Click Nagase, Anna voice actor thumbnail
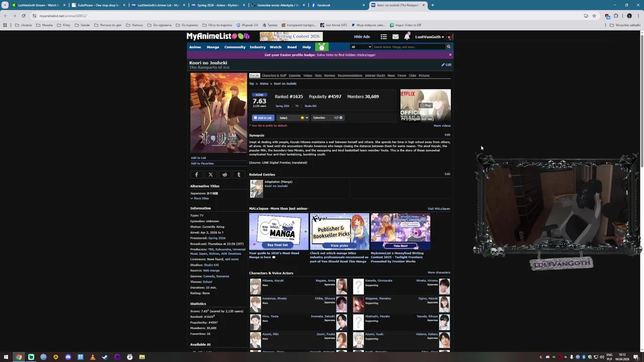Screen dimensions: 644x362 pos(342,286)
